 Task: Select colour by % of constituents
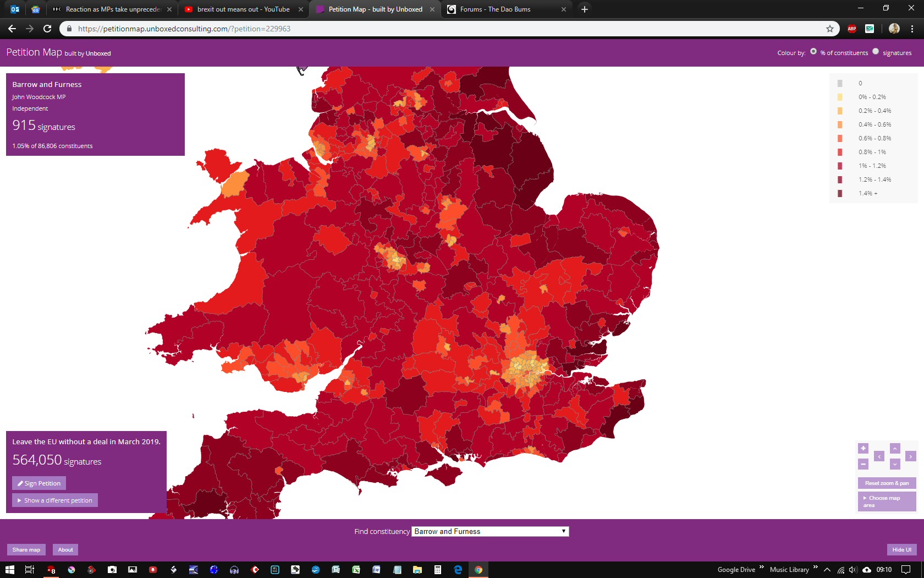click(x=813, y=52)
